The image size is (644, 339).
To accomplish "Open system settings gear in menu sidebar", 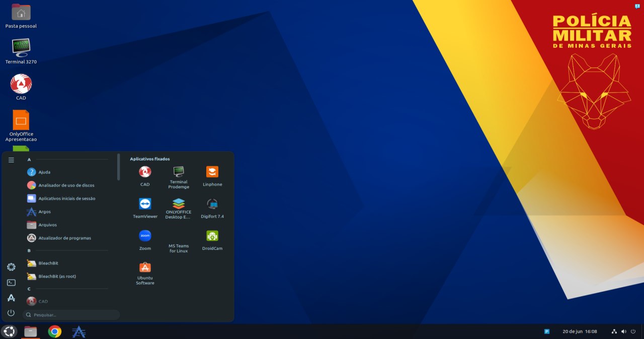I will [x=11, y=267].
